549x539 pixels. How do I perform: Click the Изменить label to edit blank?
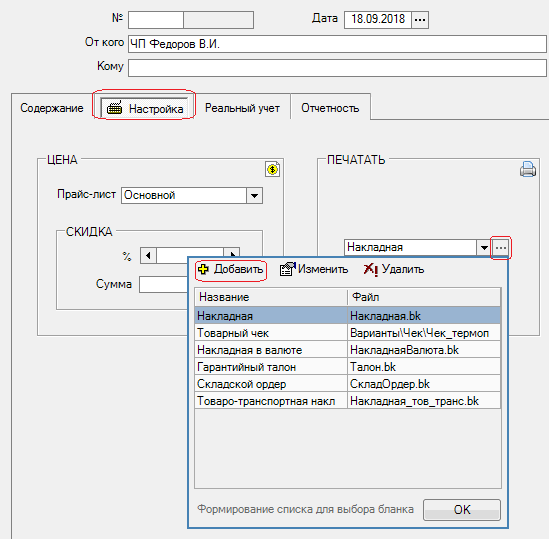323,269
